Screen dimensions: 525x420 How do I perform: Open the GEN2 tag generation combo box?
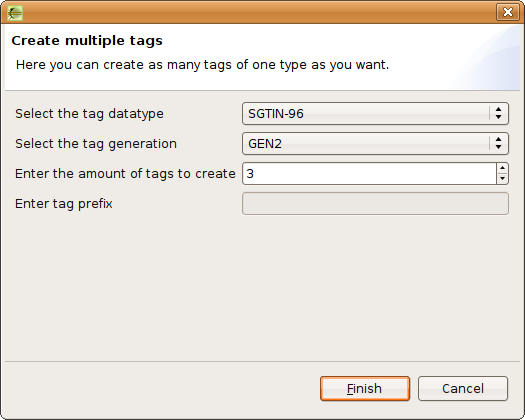[x=375, y=143]
